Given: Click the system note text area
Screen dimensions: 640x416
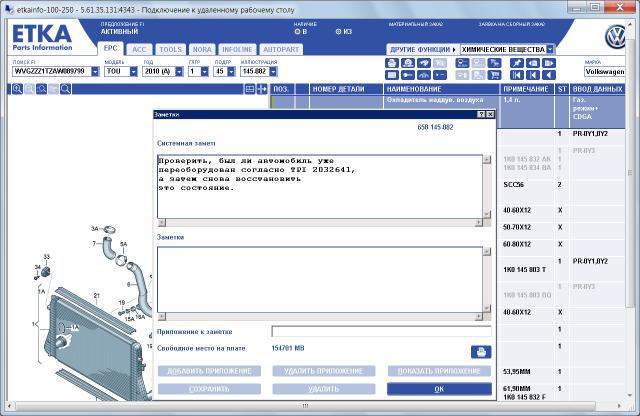Looking at the screenshot, I should point(320,187).
